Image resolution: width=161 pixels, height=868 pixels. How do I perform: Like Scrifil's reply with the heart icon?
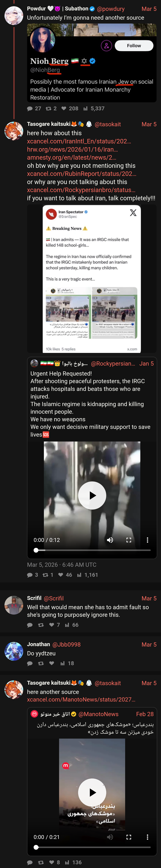(51, 625)
